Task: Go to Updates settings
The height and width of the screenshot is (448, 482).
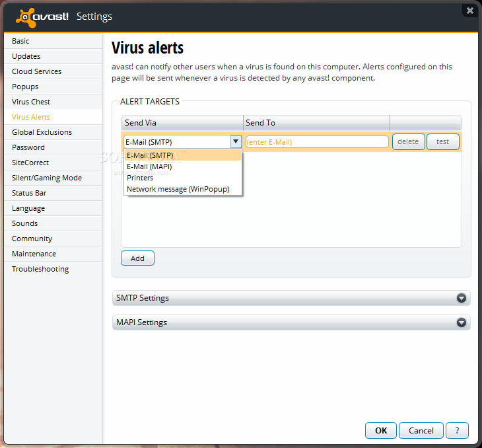Action: 53,56
